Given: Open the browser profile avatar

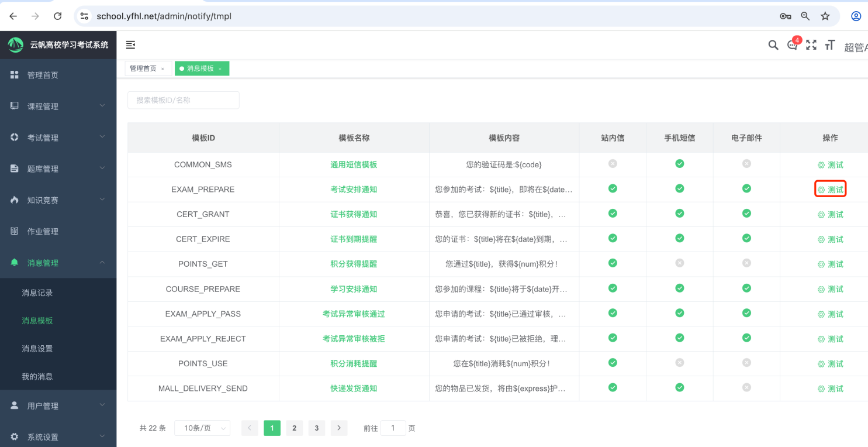Looking at the screenshot, I should coord(856,16).
